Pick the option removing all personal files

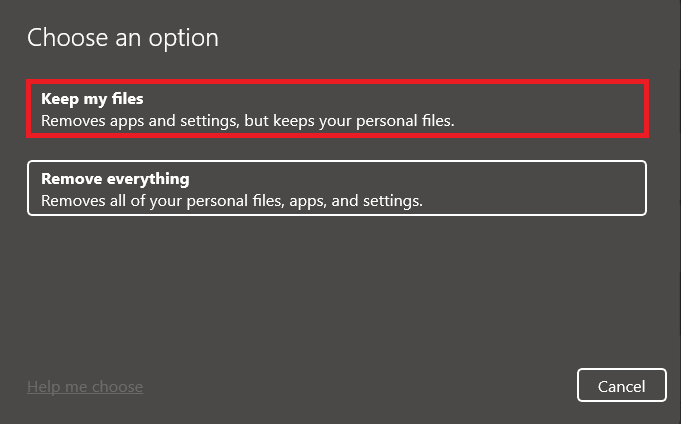tap(337, 189)
